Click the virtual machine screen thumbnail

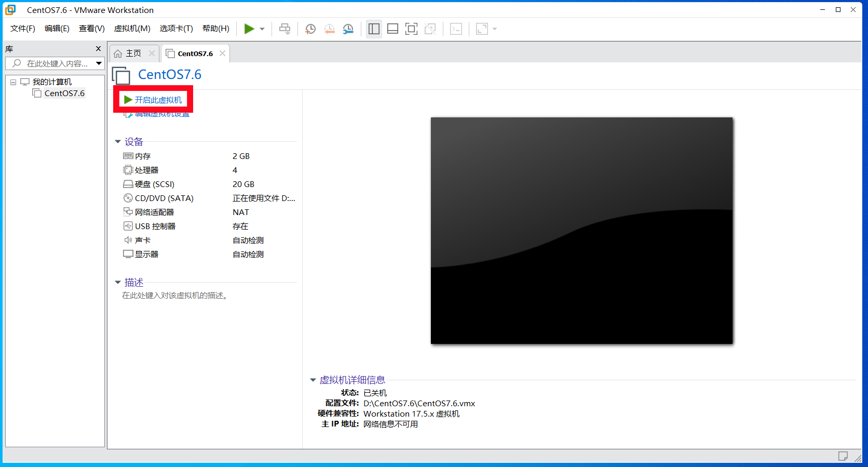pos(581,231)
